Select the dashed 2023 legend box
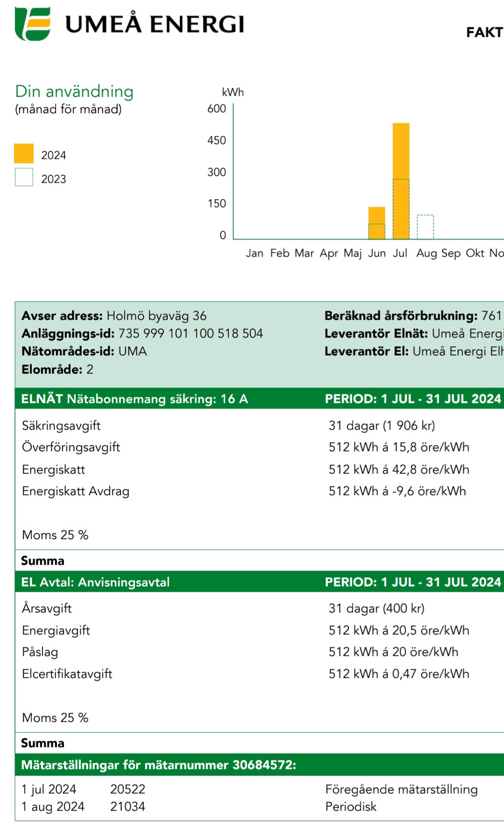Screen dimensions: 504x840 [24, 177]
